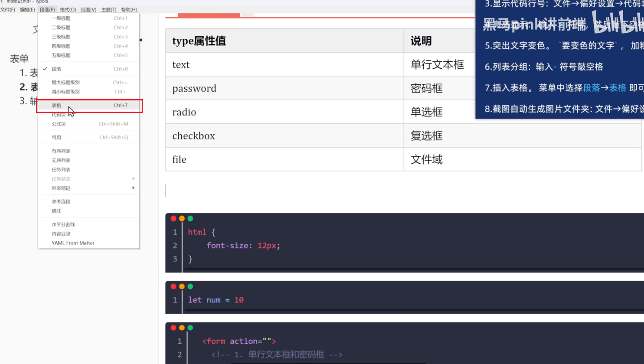Toggle off the checked 段落 paragraph style
Image resolution: width=644 pixels, height=364 pixels.
click(x=56, y=68)
